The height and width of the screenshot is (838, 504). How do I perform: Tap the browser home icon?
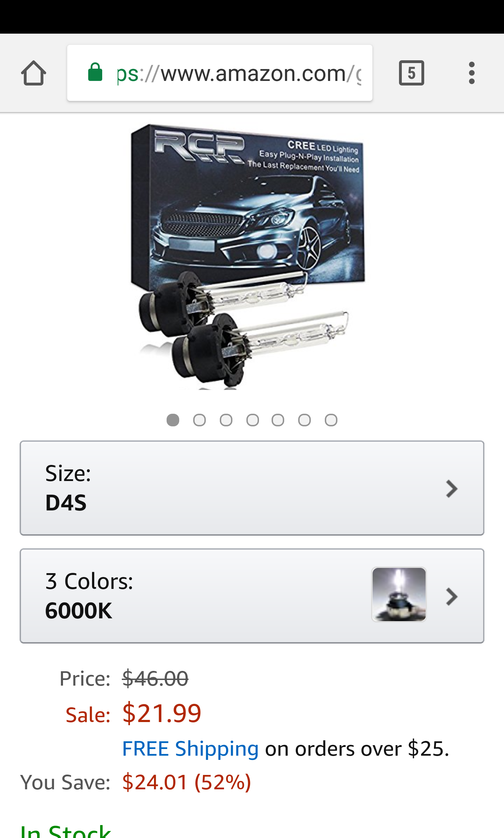click(x=34, y=73)
